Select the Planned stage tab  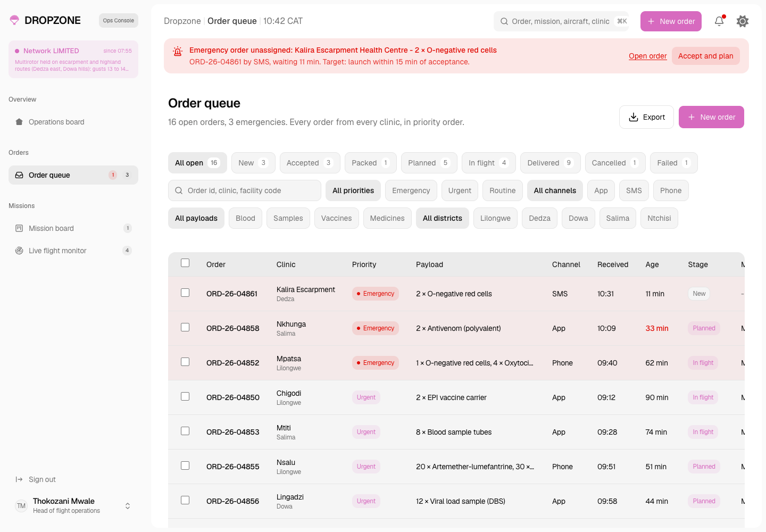point(429,163)
